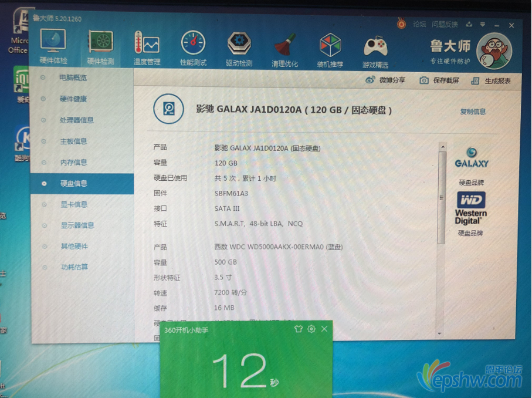
Task: Click the 120 GB capacity value
Action: click(x=226, y=163)
